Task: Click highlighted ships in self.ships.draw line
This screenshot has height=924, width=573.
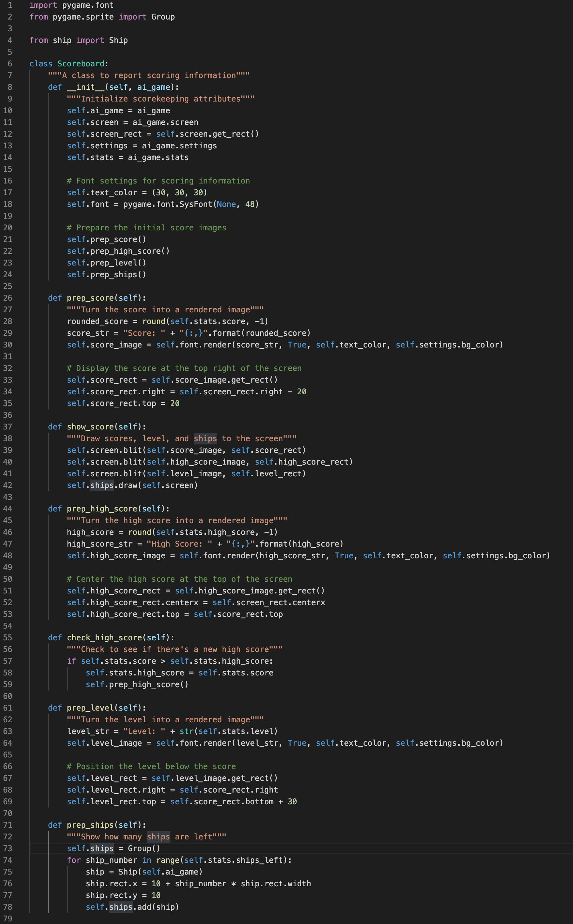Action: pyautogui.click(x=102, y=485)
